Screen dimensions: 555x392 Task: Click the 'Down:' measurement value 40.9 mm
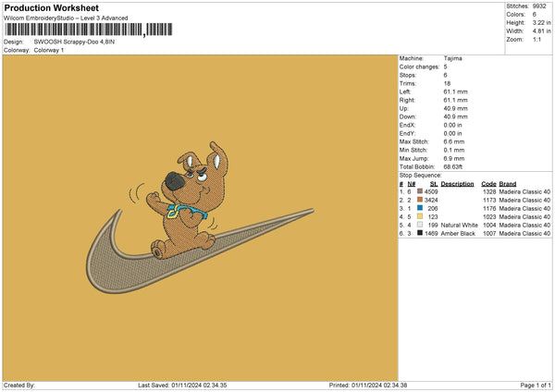coord(455,116)
